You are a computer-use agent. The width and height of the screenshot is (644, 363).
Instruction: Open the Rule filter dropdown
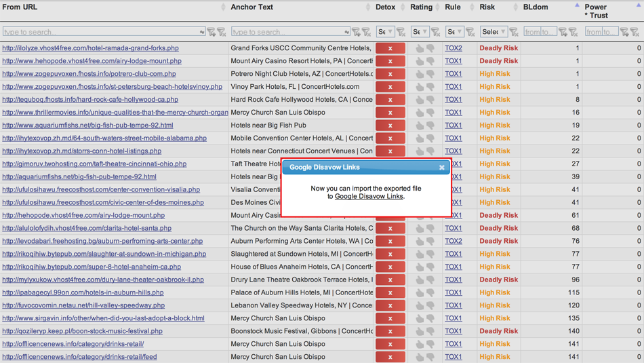pyautogui.click(x=454, y=32)
